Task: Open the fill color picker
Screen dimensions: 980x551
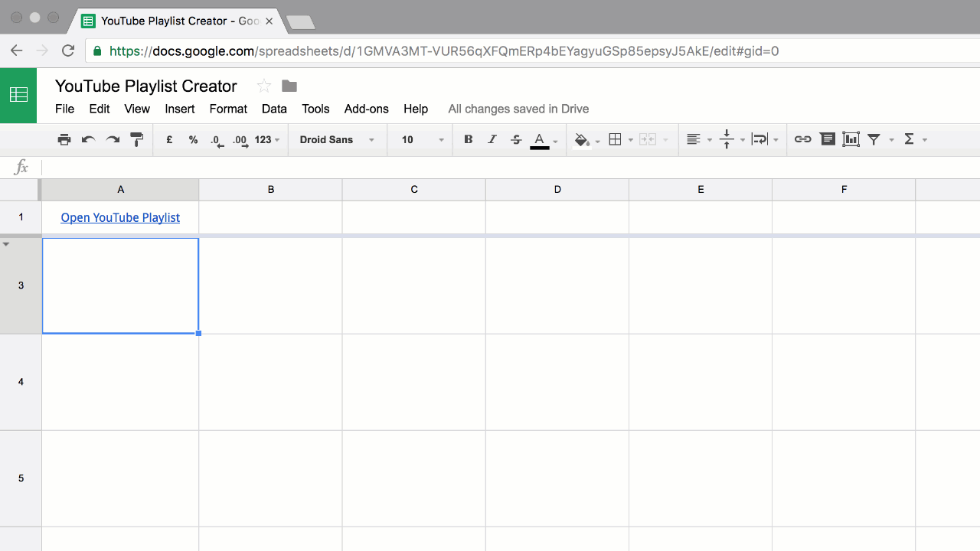Action: pyautogui.click(x=582, y=140)
